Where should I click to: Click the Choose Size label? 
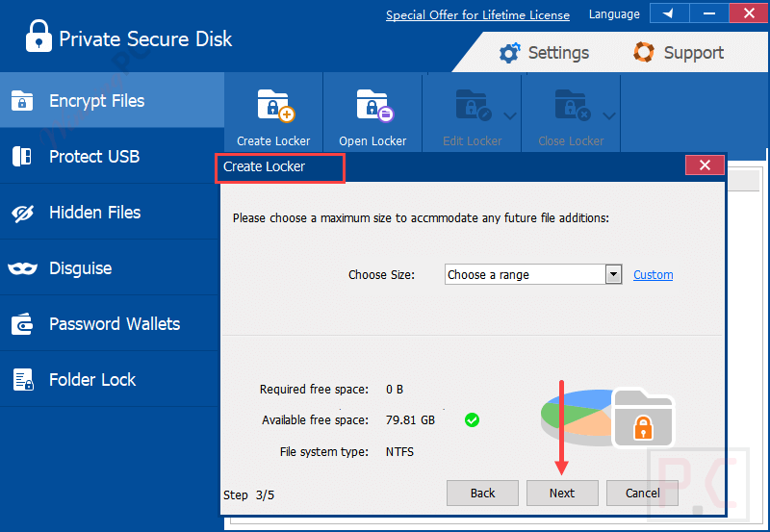tap(381, 275)
